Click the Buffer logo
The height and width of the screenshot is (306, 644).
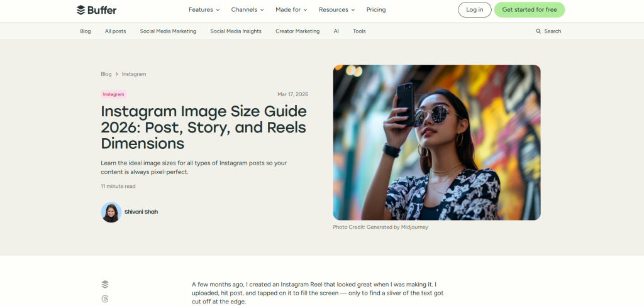coord(96,10)
